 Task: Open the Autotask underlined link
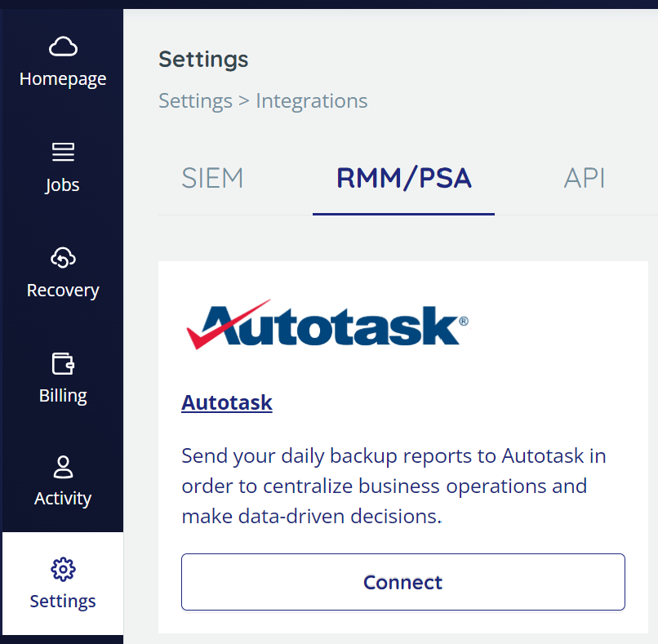[x=227, y=402]
